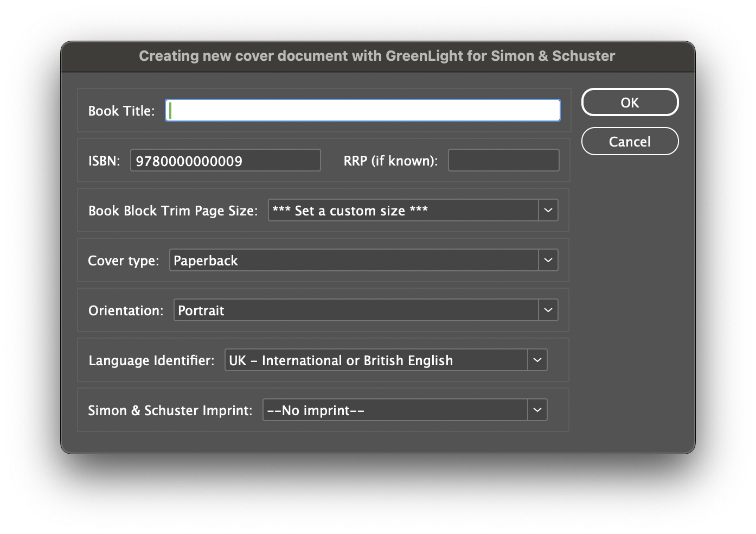Click the chevron arrow beside custom size option

point(548,211)
